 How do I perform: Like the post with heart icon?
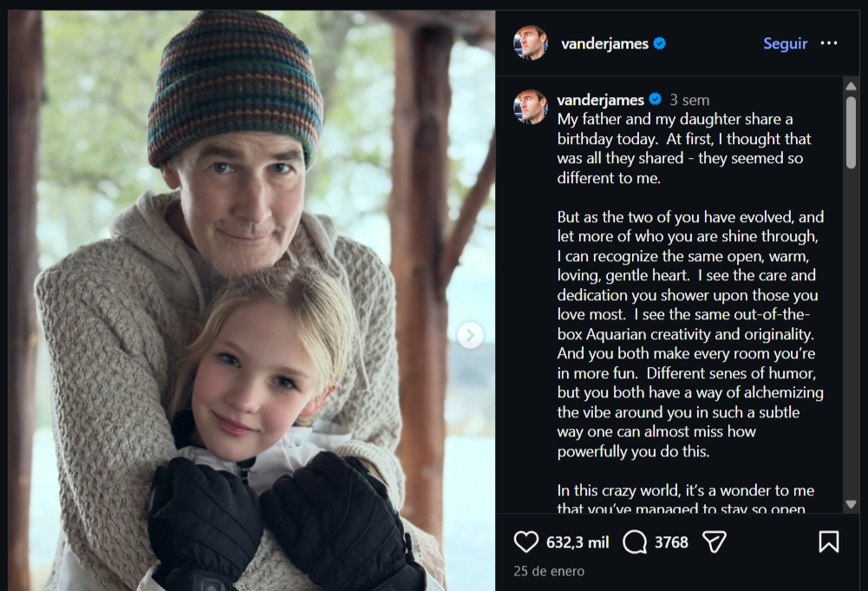526,542
